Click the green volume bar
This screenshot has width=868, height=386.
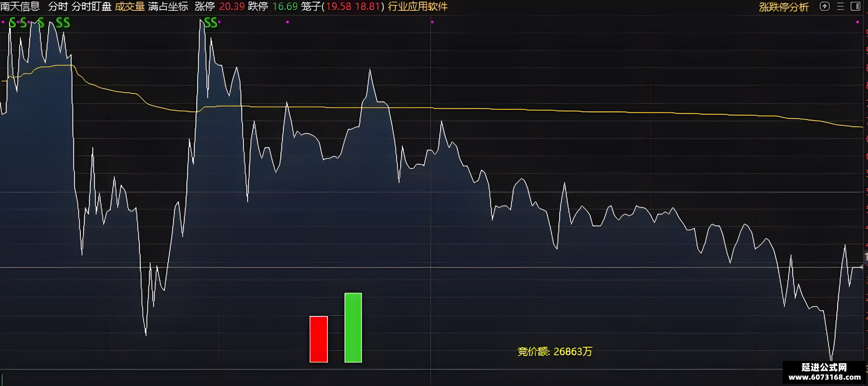coord(353,327)
